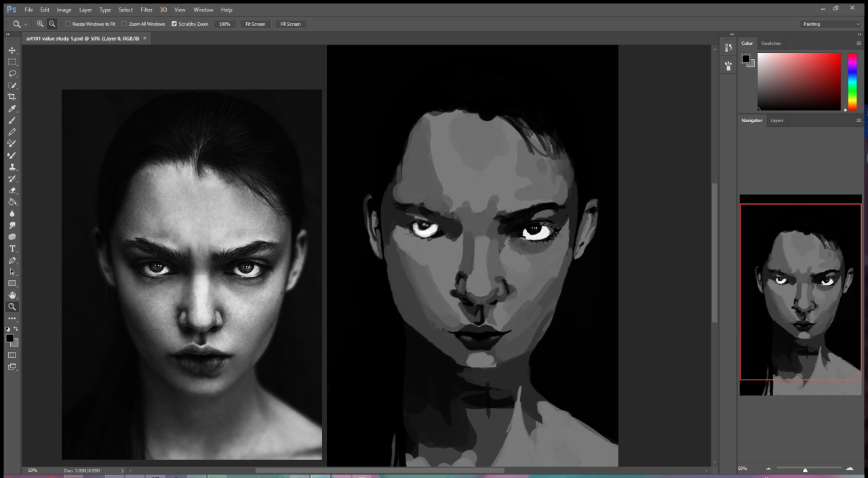Screen dimensions: 868x478
Task: Click the Fit Screen button
Action: tap(255, 24)
